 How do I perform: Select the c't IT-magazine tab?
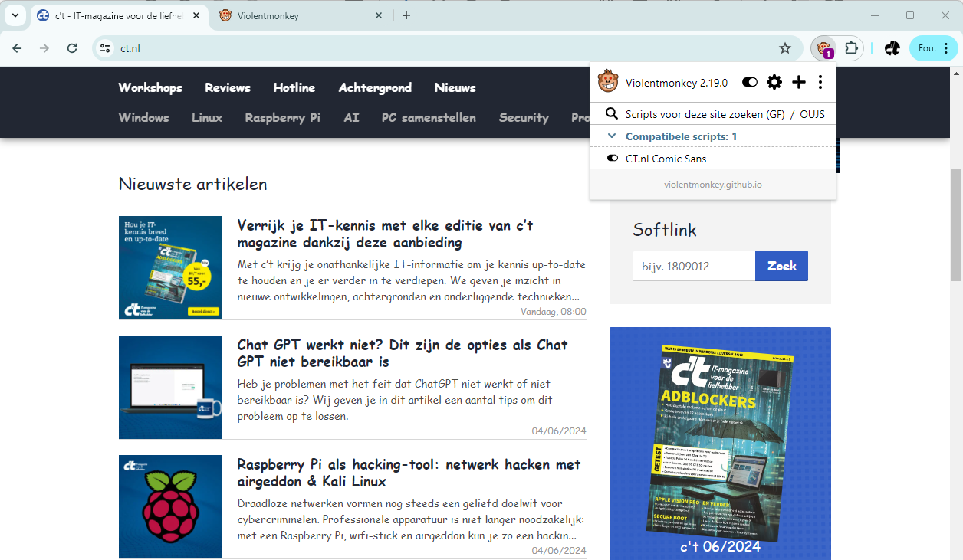point(119,15)
